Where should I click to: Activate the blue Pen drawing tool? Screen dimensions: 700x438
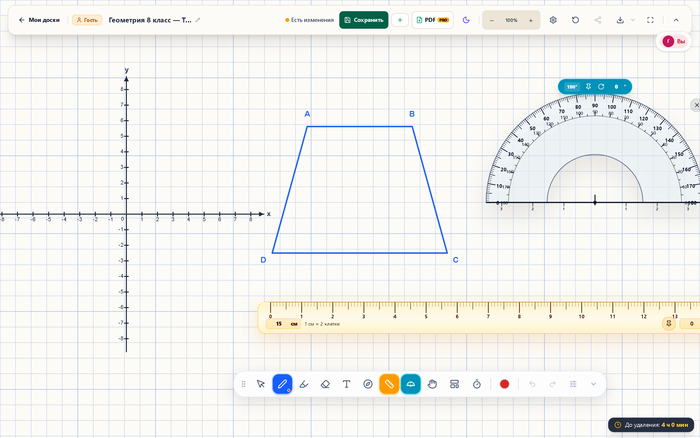click(x=282, y=384)
